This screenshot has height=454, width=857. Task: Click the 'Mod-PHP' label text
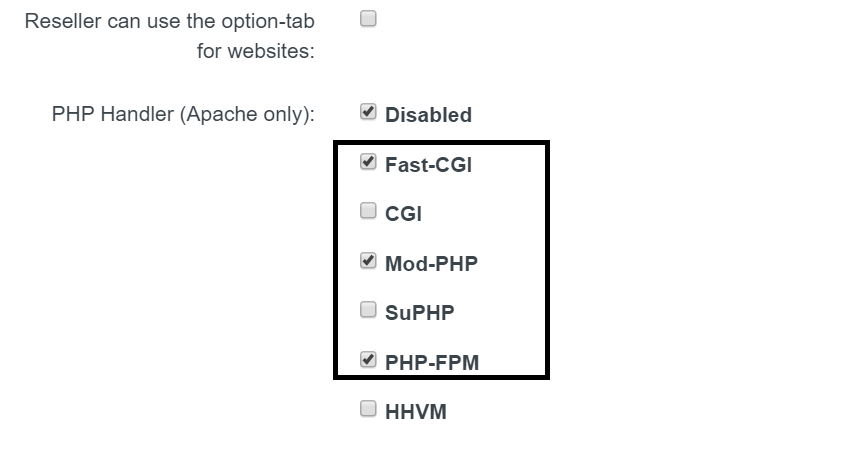pyautogui.click(x=431, y=264)
